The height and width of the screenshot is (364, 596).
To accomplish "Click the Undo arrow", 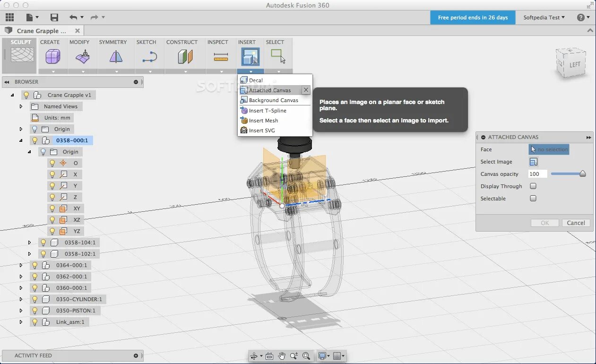I will (73, 17).
